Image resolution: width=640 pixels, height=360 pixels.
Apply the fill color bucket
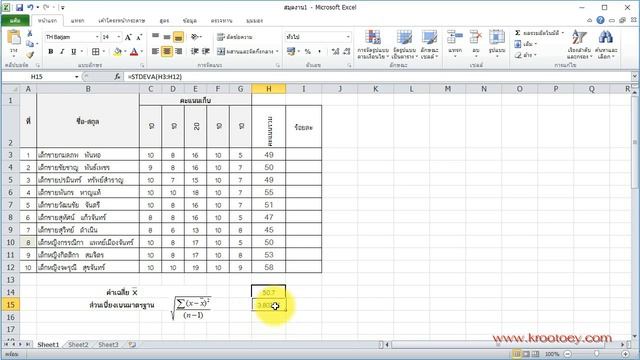coord(118,51)
